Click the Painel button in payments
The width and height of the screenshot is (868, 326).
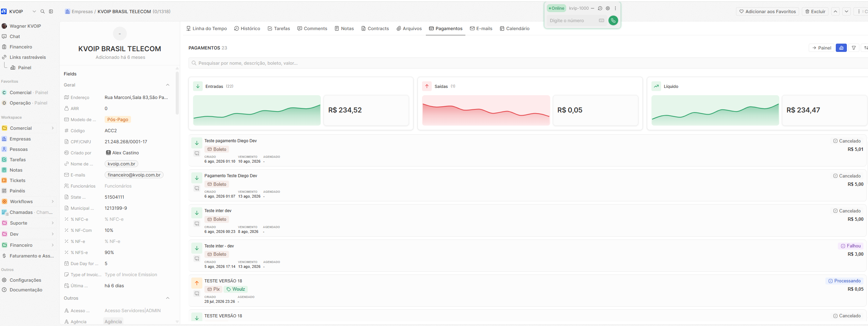pyautogui.click(x=822, y=48)
